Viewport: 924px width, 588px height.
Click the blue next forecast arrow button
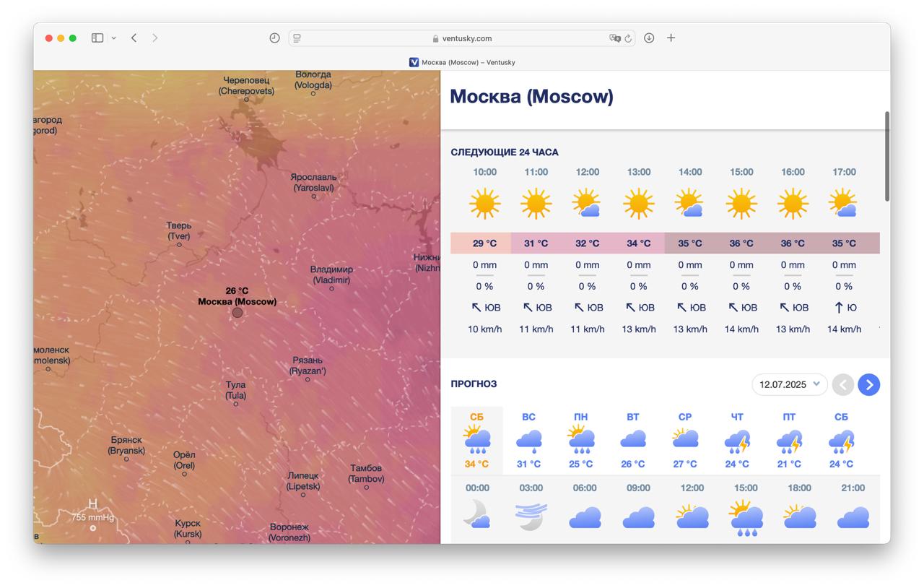pos(868,384)
